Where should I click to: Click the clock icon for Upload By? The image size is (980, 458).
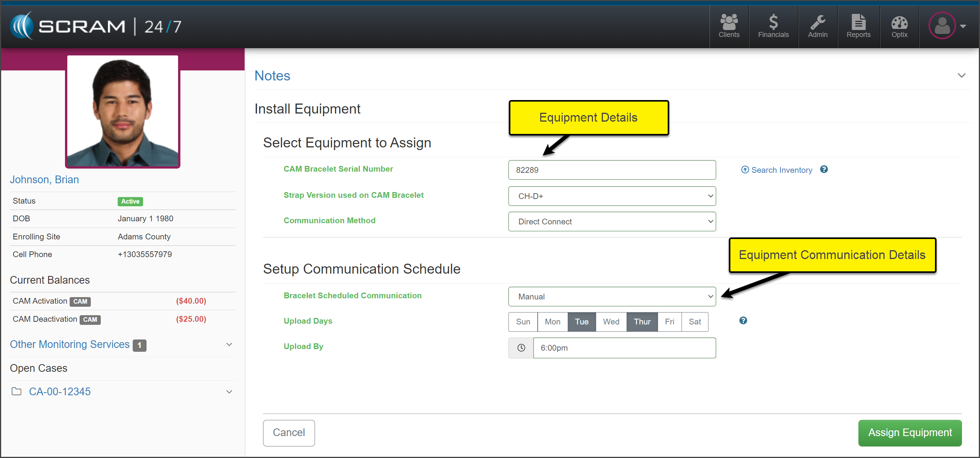click(x=521, y=348)
